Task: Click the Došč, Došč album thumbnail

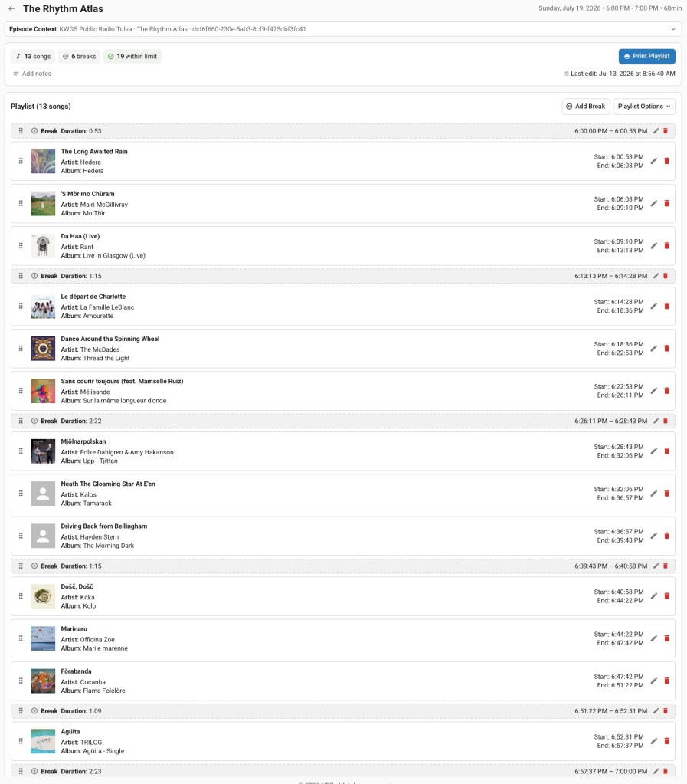Action: tap(43, 596)
